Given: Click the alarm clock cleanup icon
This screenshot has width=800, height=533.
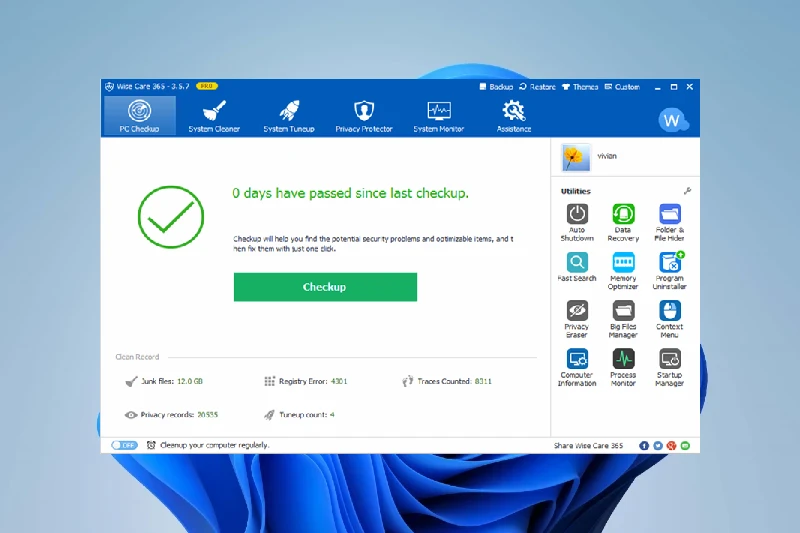Looking at the screenshot, I should tap(151, 445).
